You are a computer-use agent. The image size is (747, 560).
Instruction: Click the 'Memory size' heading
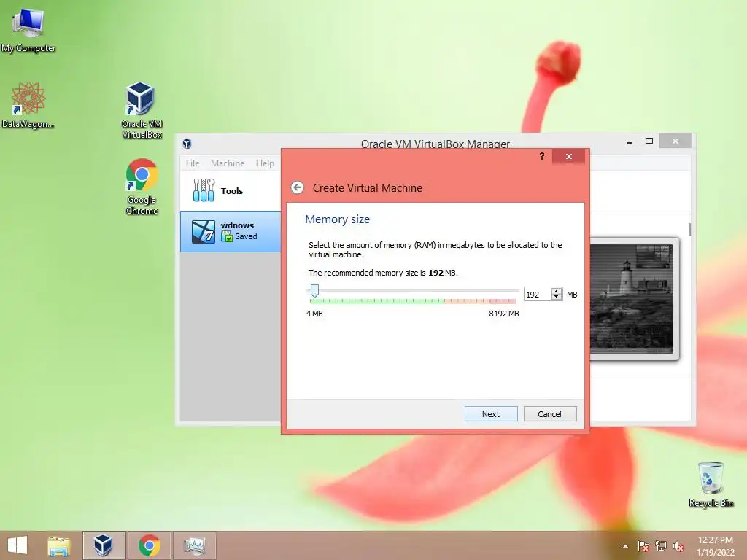(337, 219)
